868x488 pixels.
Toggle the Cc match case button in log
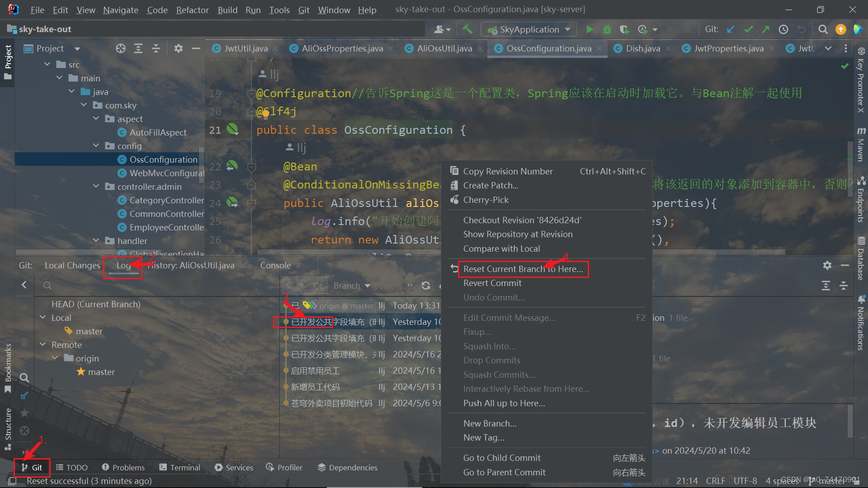[318, 286]
